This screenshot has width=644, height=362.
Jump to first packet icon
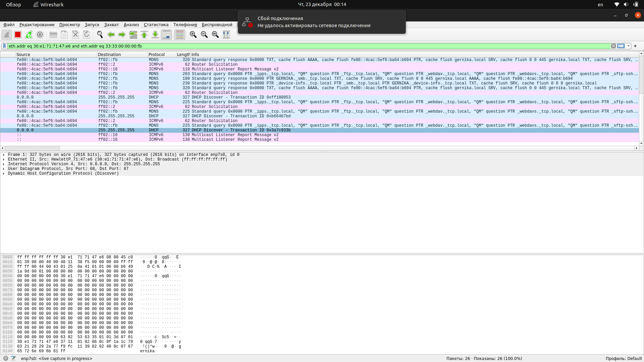click(x=144, y=35)
